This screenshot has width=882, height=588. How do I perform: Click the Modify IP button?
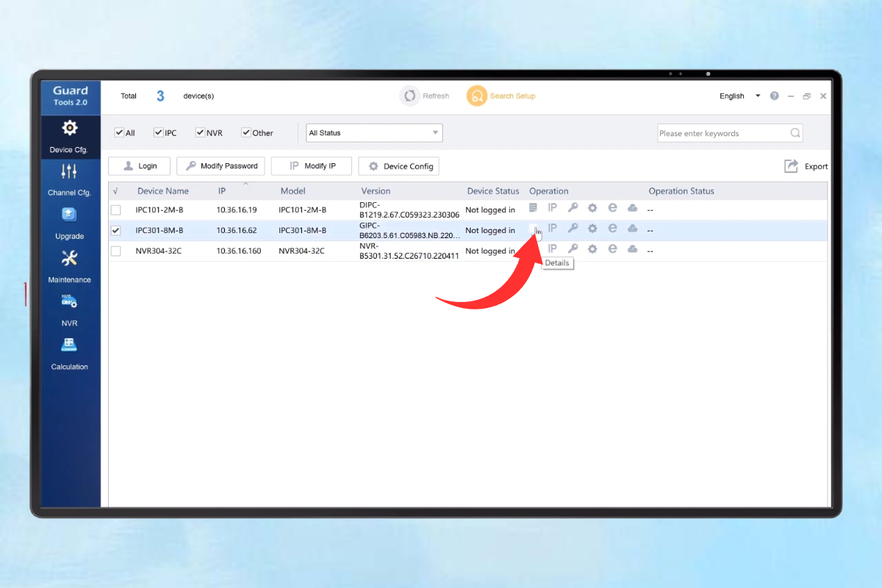click(x=312, y=166)
